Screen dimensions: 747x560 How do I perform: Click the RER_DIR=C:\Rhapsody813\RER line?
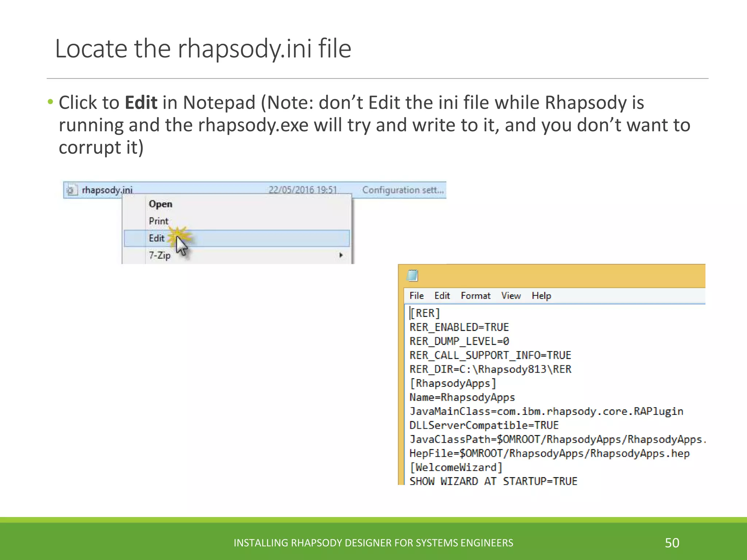(x=490, y=369)
